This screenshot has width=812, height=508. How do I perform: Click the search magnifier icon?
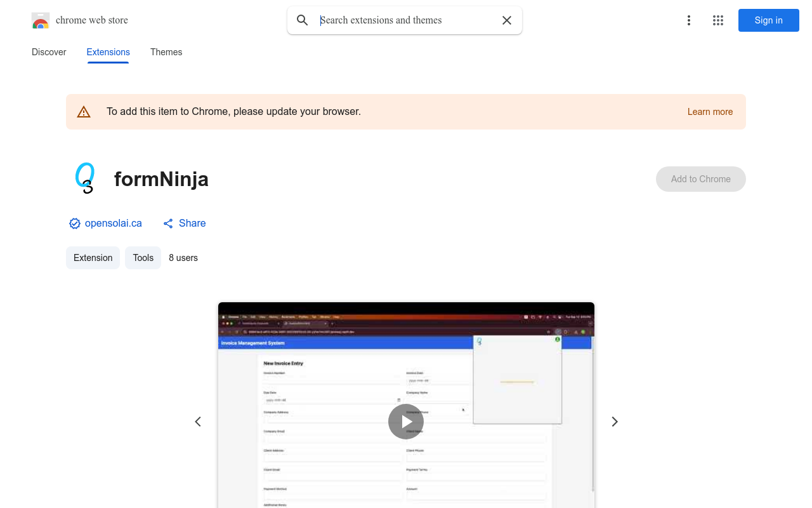pos(303,20)
